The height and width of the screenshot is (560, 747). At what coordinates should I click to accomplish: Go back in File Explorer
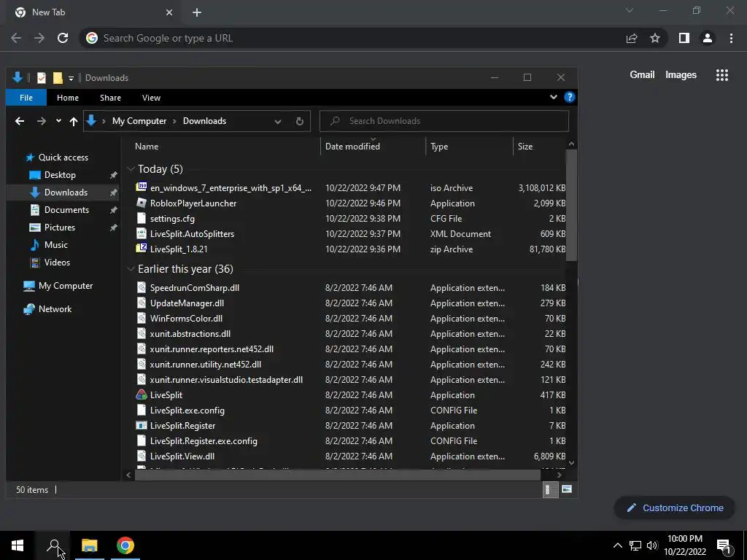click(20, 121)
